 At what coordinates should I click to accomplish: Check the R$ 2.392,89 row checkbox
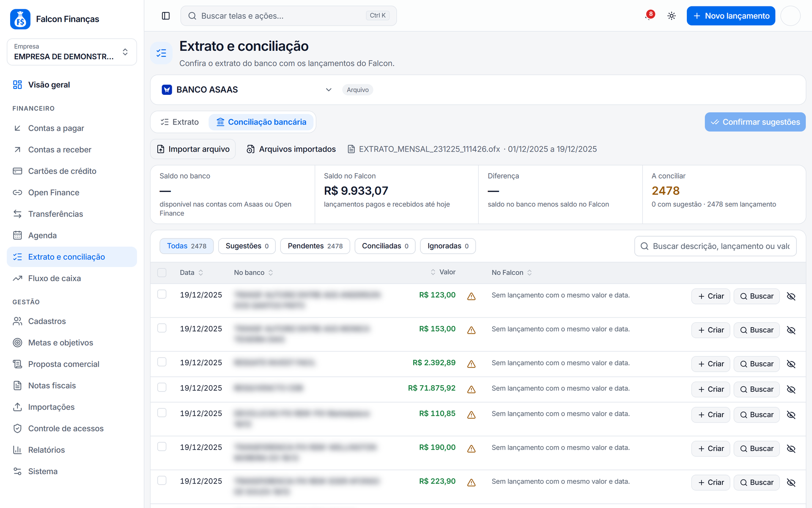tap(162, 362)
